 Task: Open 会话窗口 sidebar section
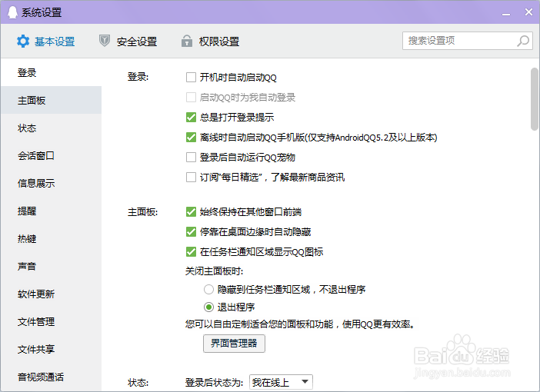coord(51,155)
